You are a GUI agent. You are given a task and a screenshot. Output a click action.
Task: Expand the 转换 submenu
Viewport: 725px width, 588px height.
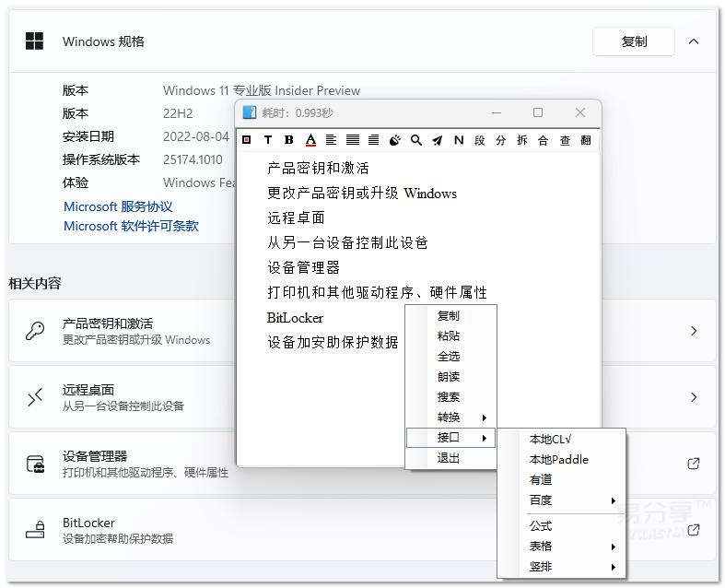click(x=450, y=417)
